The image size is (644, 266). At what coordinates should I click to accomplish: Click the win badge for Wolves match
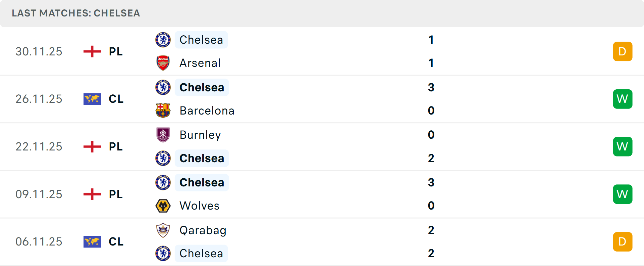tap(623, 194)
